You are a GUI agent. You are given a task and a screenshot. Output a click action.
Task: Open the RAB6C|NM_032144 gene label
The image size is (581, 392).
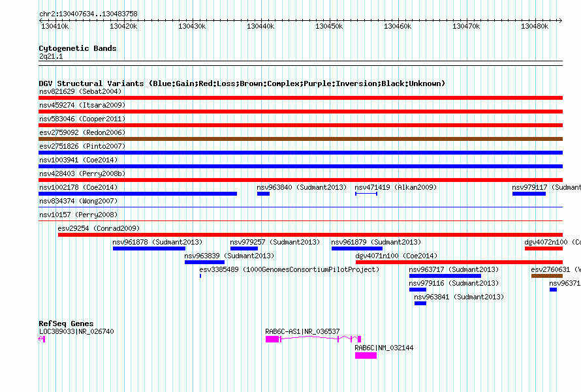(384, 348)
